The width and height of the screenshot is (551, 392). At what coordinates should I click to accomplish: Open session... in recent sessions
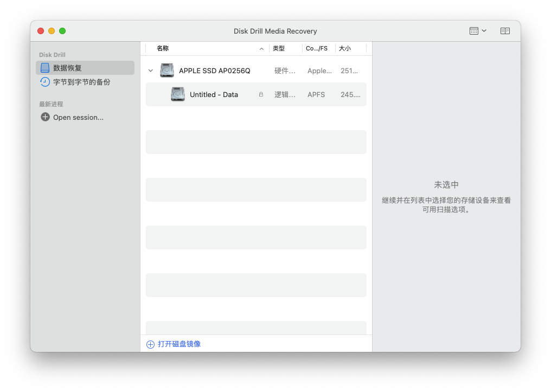click(78, 117)
